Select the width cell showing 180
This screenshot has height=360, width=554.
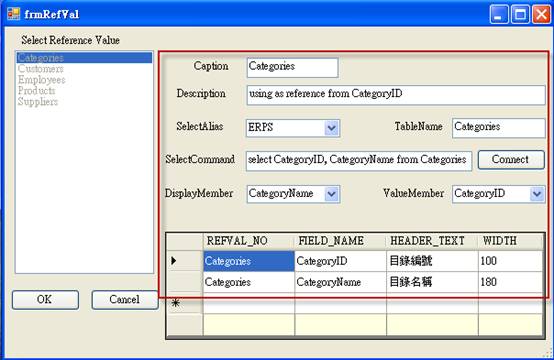click(x=511, y=282)
